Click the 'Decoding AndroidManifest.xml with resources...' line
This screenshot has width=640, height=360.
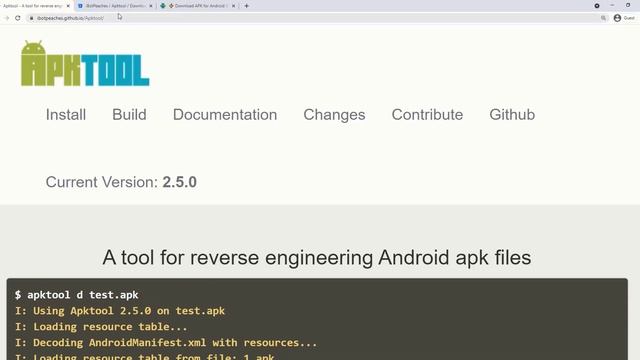(166, 343)
